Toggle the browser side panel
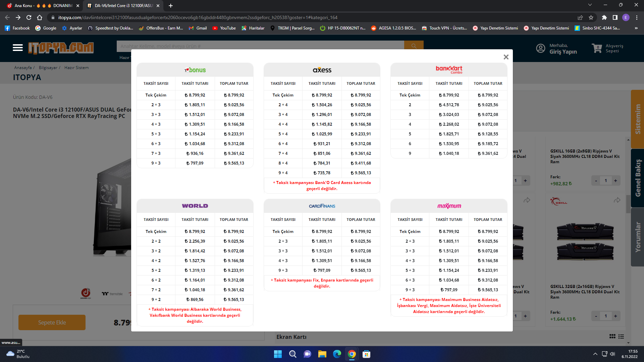Screen dimensions: 644x362 [x=615, y=17]
